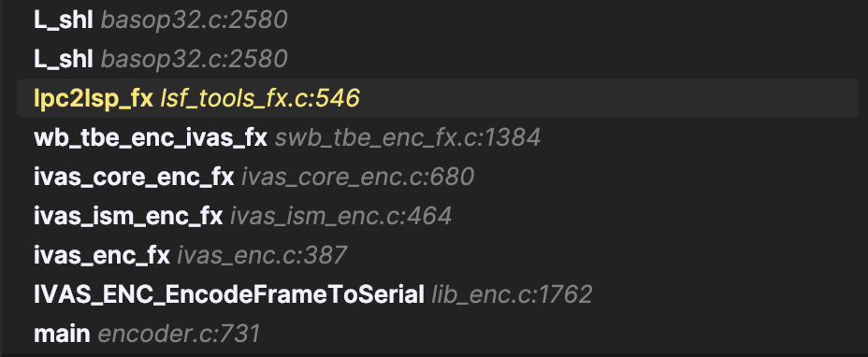Click basop32.c:2580 in second L_shl frame

pos(194,59)
